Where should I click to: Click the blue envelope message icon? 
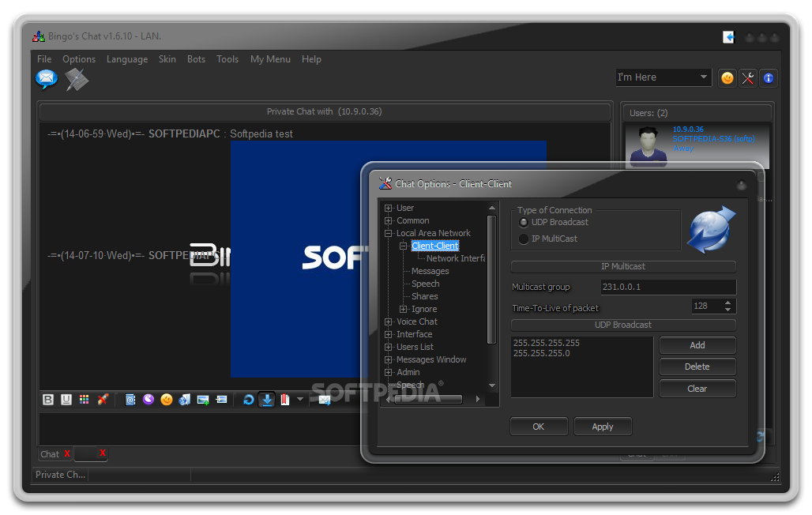click(x=46, y=79)
